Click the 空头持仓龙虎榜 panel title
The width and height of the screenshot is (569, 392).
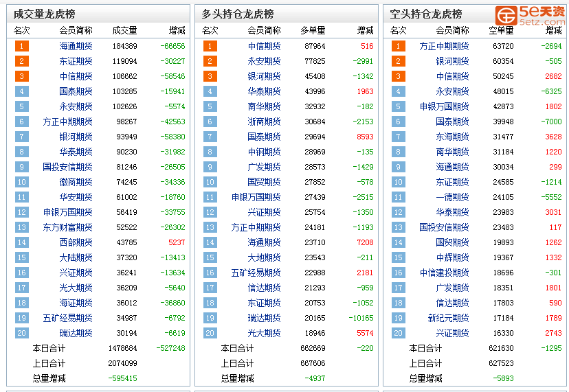pos(426,14)
